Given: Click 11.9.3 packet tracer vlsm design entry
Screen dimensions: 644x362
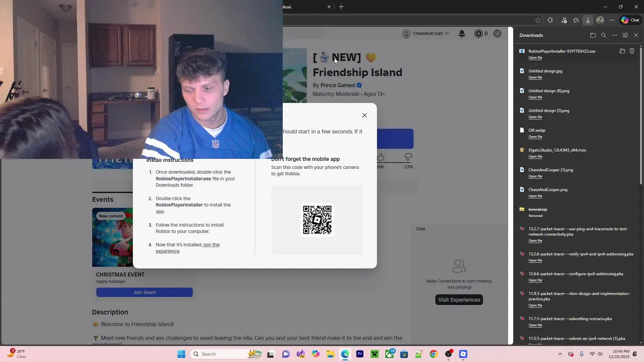Looking at the screenshot, I should 577,299.
